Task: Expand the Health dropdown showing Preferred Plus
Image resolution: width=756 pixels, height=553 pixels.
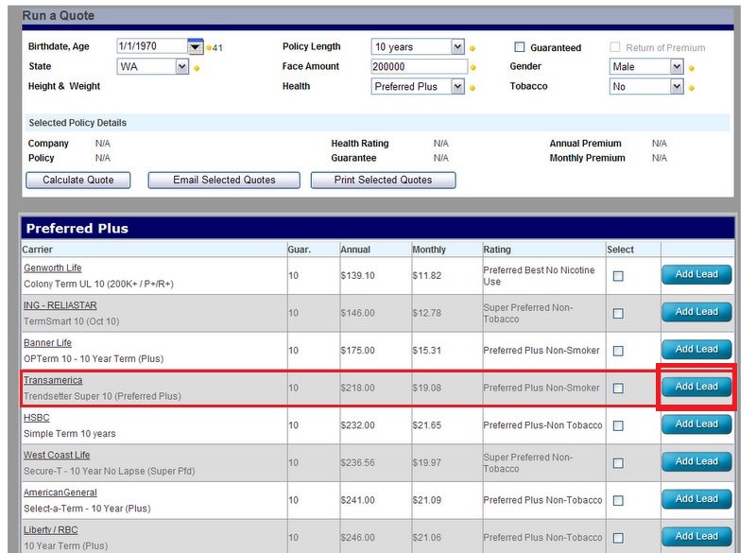Action: [x=457, y=86]
